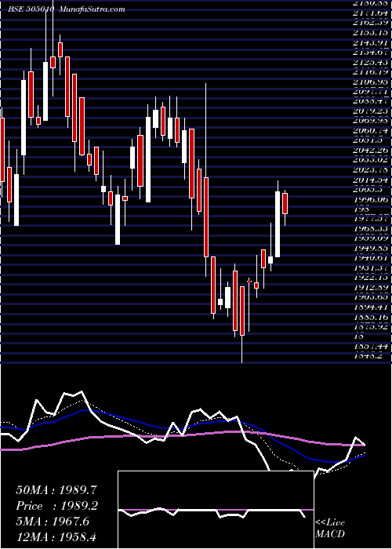The height and width of the screenshot is (549, 392).
Task: Click the 1903.65 price axis label
Action: pos(372,297)
